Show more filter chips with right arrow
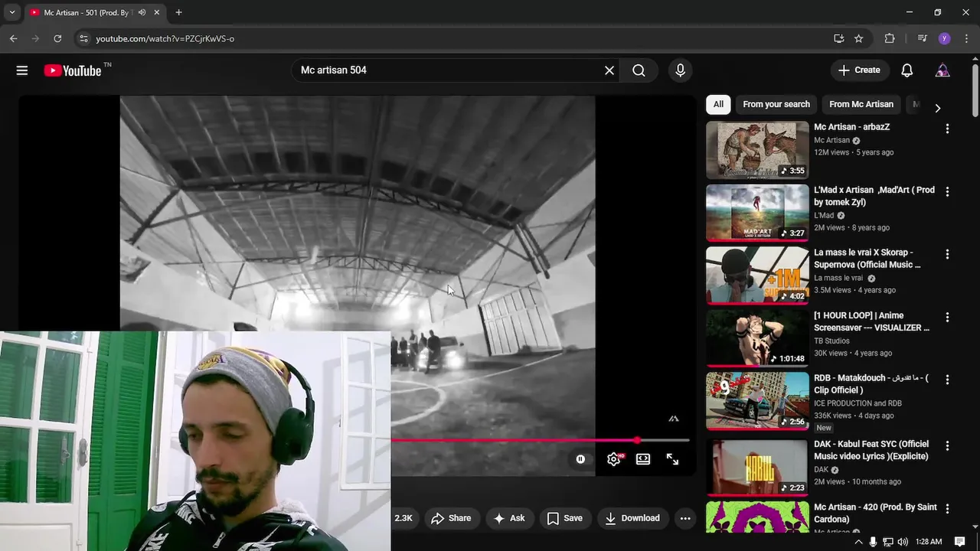Screen dimensions: 980x551 (x=937, y=108)
